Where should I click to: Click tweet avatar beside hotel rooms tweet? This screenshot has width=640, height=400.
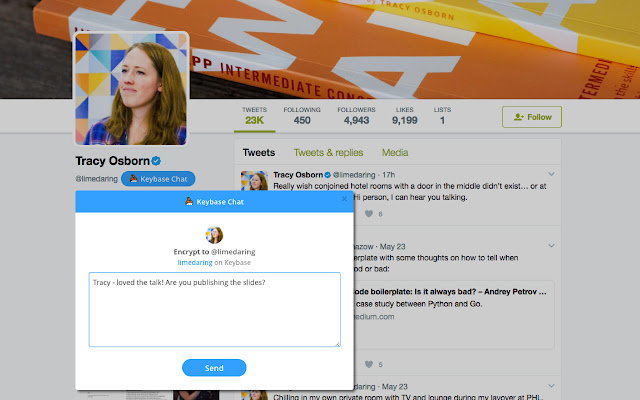(x=254, y=180)
